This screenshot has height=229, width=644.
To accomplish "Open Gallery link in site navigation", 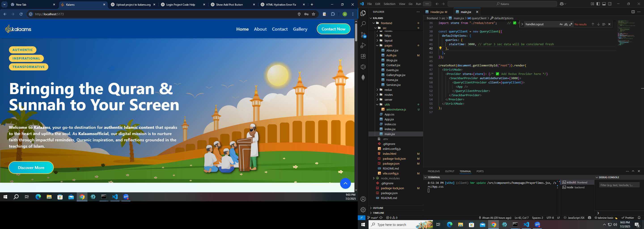I will 300,29.
